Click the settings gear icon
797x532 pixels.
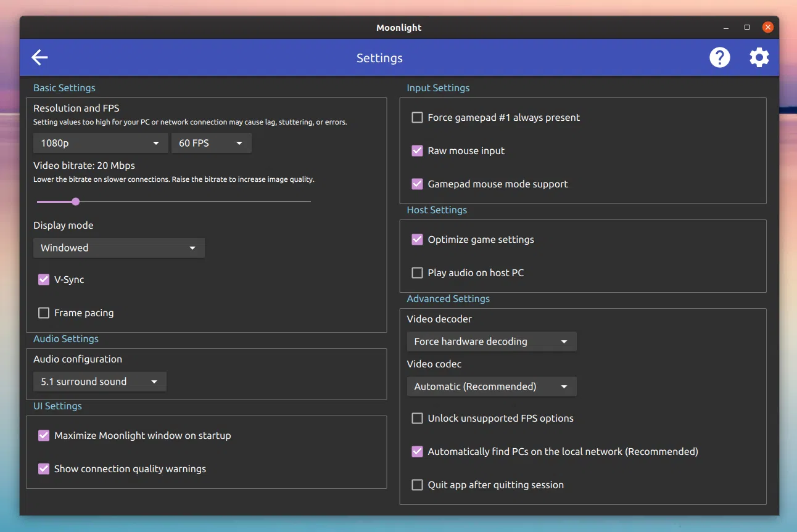tap(759, 57)
